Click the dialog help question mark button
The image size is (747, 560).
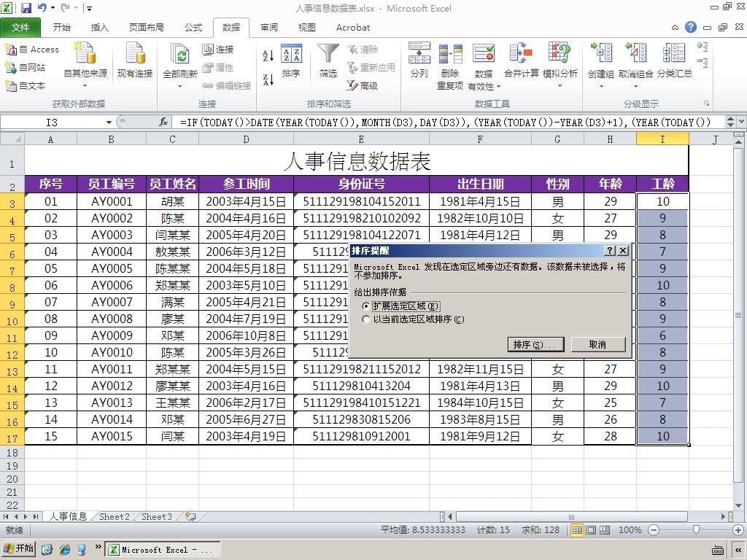pyautogui.click(x=610, y=251)
